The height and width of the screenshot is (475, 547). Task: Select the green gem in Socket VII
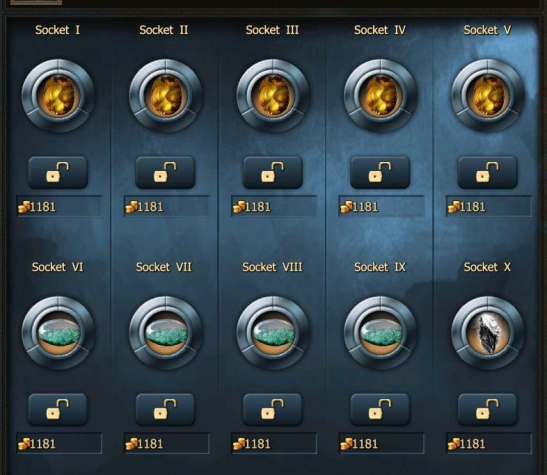click(x=166, y=333)
